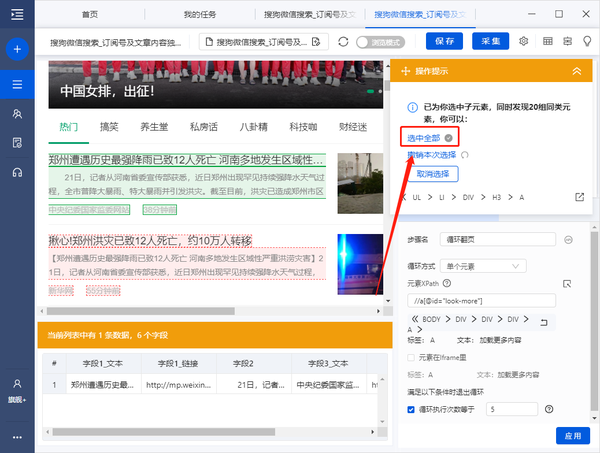Viewport: 600px width, 453px height.
Task: Switch to the 首页 tab
Action: (x=90, y=15)
